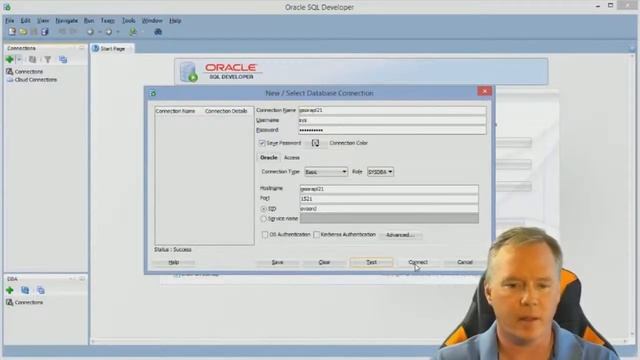Open the Connection Type dropdown
Image resolution: width=640 pixels, height=360 pixels.
[x=326, y=172]
